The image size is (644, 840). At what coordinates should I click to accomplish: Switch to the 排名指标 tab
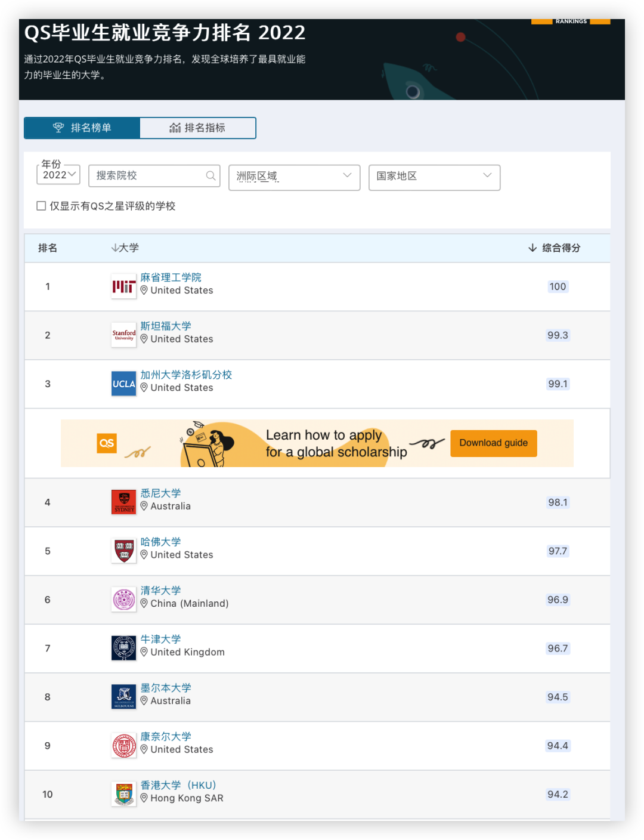tap(197, 128)
